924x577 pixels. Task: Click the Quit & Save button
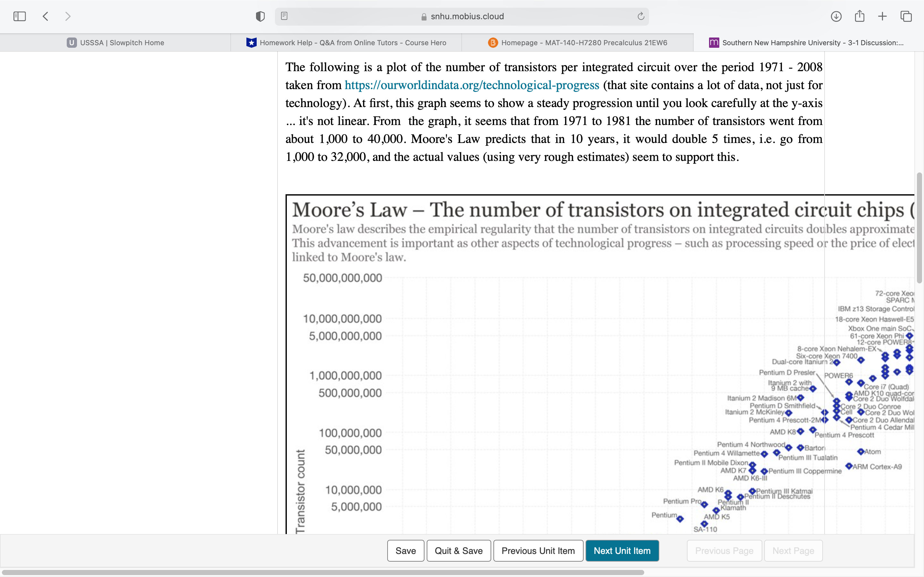458,551
